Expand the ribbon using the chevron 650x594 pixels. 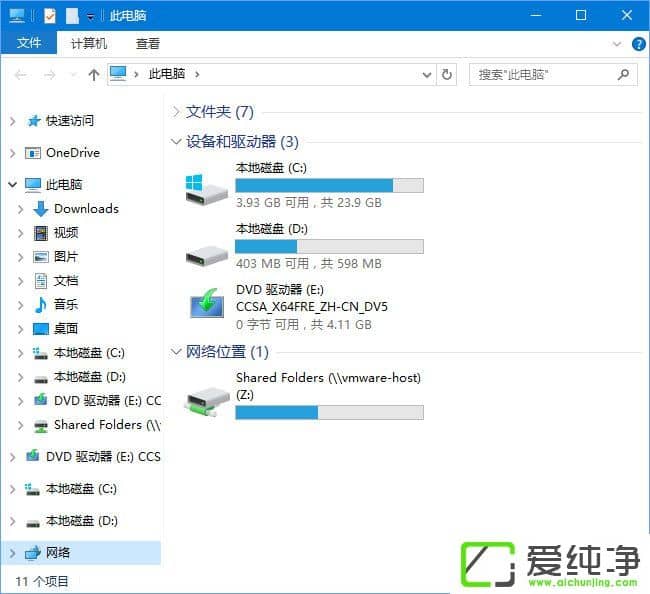[x=617, y=44]
